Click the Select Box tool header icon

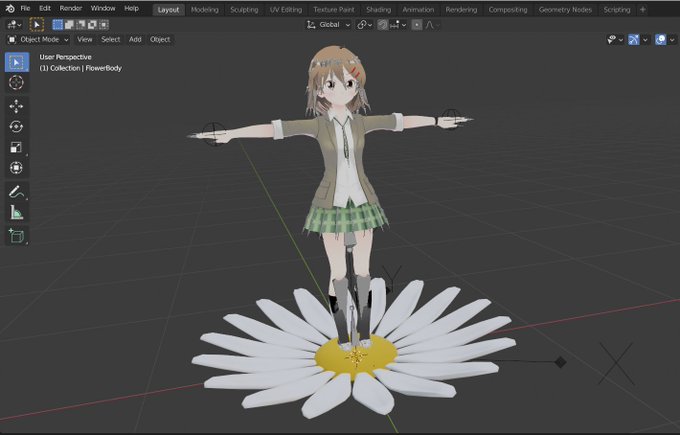(x=36, y=25)
